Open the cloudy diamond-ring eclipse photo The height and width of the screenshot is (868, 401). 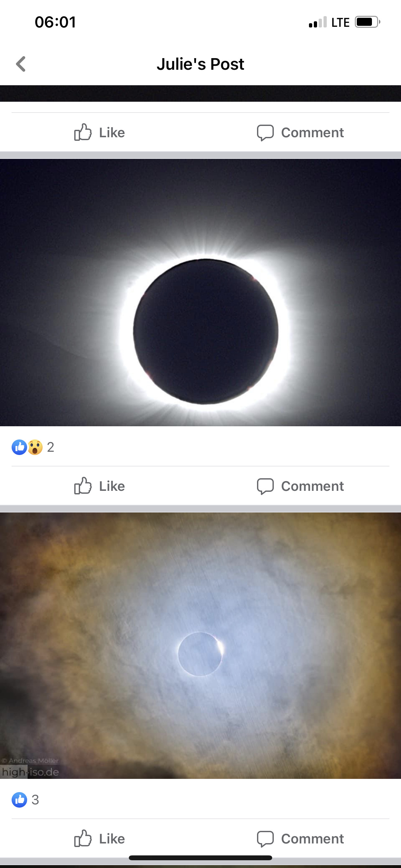pyautogui.click(x=200, y=645)
